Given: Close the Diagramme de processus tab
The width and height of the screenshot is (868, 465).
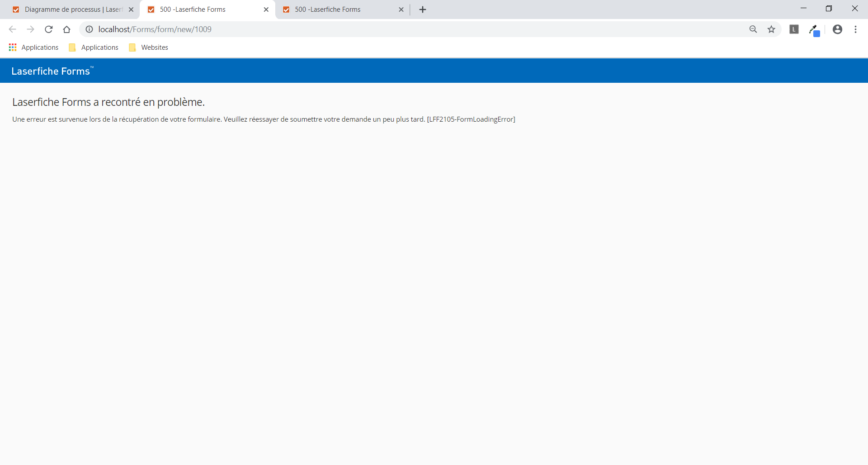Looking at the screenshot, I should [x=131, y=9].
